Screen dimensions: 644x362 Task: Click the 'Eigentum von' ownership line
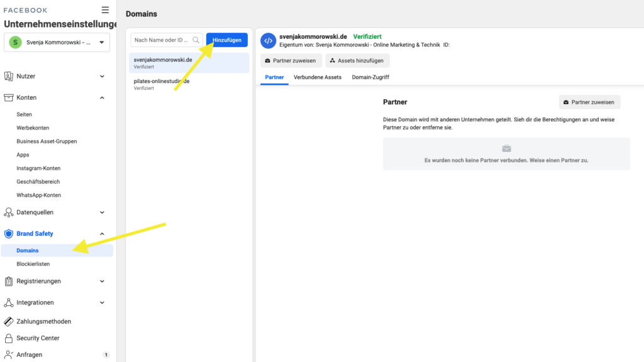tap(364, 45)
